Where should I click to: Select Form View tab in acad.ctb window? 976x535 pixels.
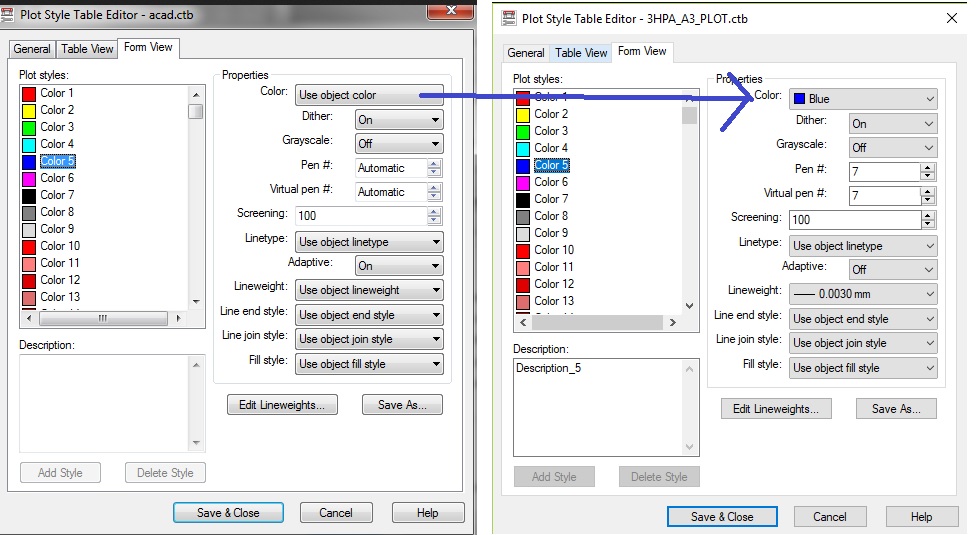[148, 47]
